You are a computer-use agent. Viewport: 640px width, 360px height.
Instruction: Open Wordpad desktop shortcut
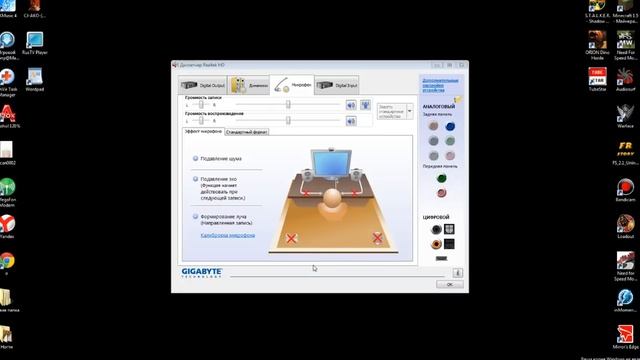35,80
